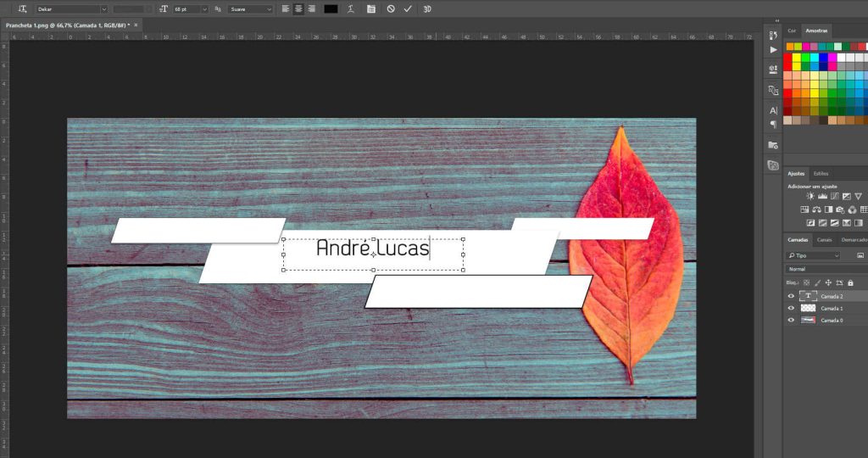Add a Posterize adjustment
The height and width of the screenshot is (458, 868).
click(x=822, y=222)
